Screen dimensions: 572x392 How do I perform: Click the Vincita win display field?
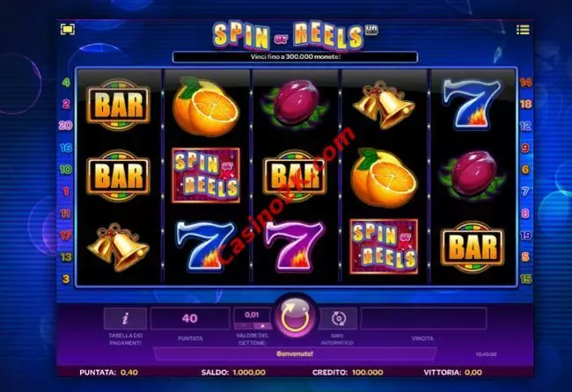click(x=423, y=318)
